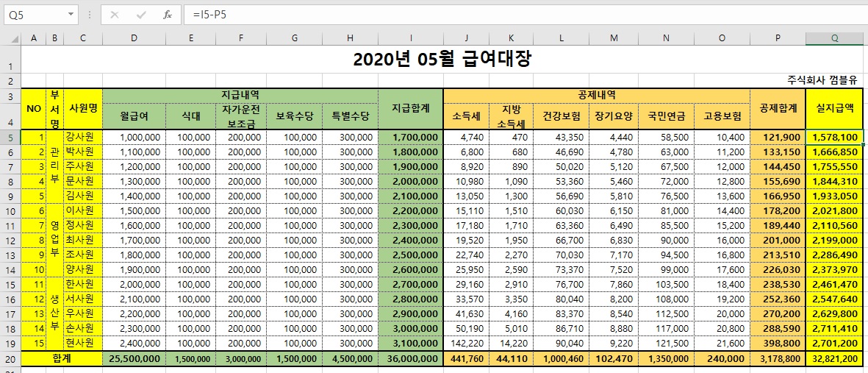Click header cell 국민연금
The height and width of the screenshot is (373, 868).
[x=666, y=116]
